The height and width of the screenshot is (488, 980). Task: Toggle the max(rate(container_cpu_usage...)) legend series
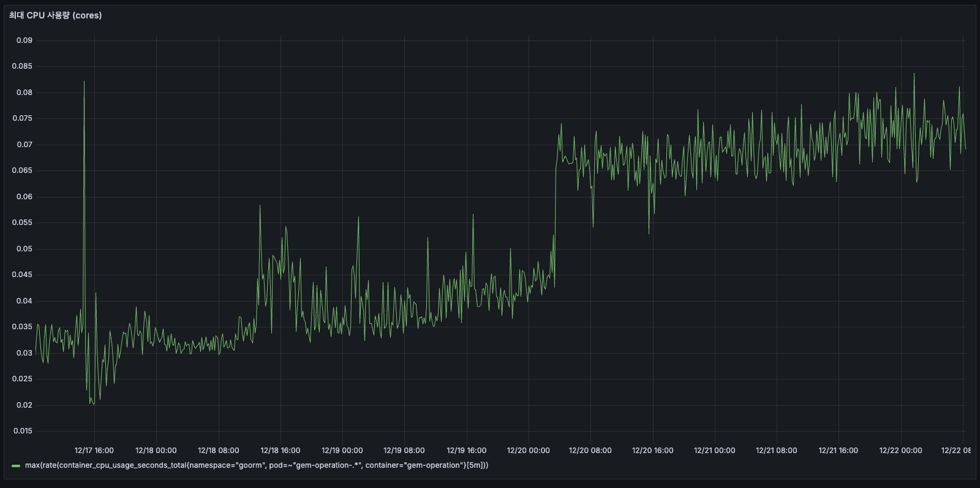point(256,465)
